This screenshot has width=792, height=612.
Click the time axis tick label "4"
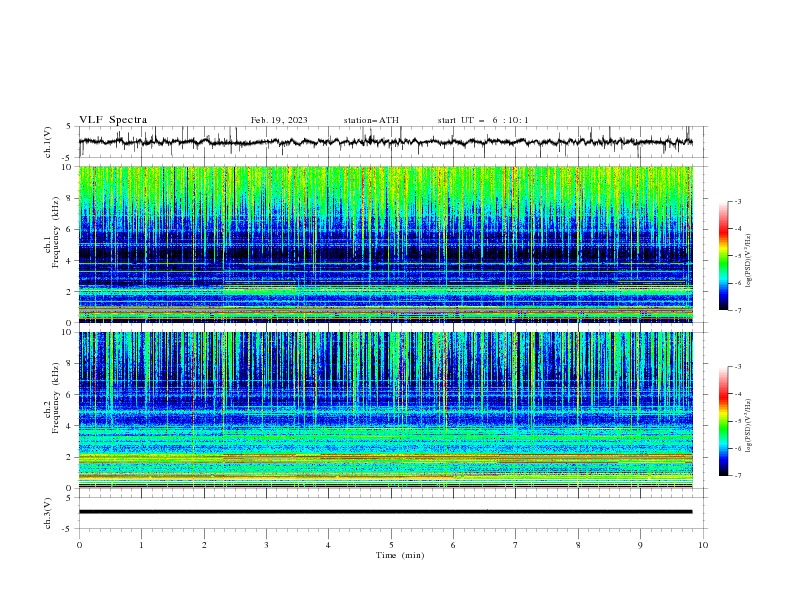pos(328,545)
